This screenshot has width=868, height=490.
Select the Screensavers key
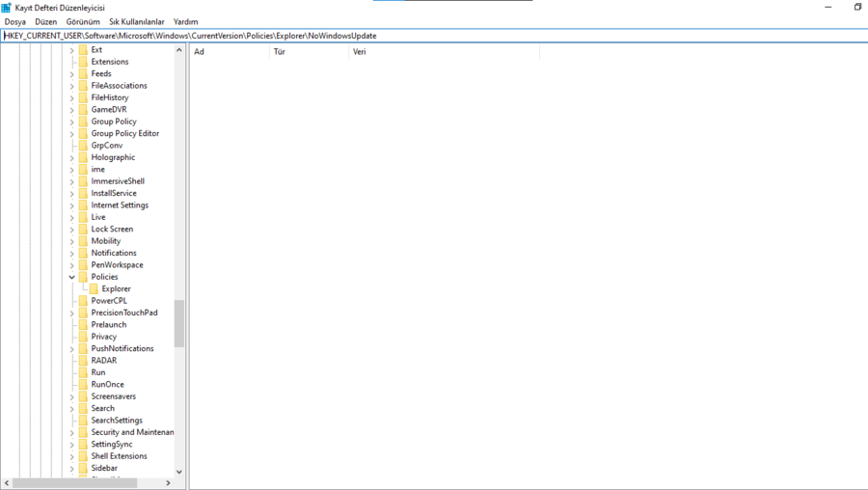(x=114, y=396)
